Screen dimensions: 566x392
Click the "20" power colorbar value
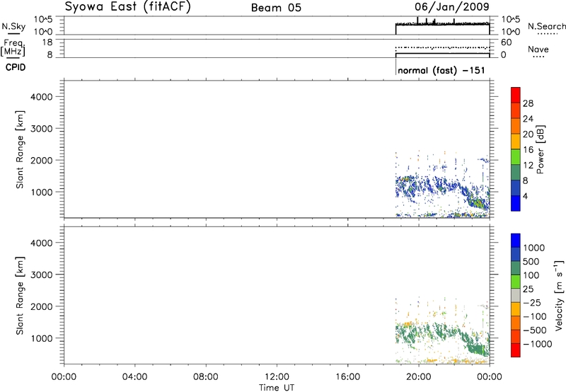[x=528, y=134]
